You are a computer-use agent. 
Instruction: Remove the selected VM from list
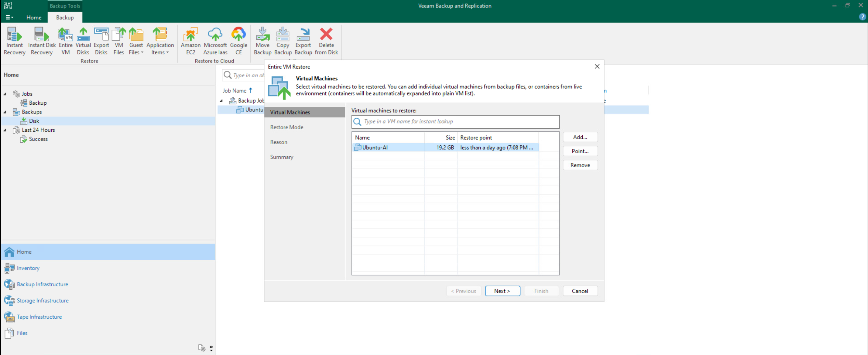pos(580,165)
